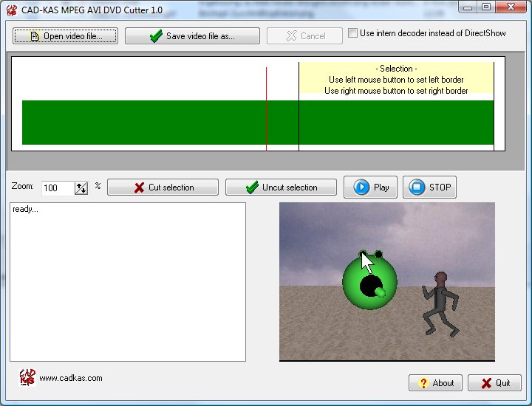532x406 pixels.
Task: Click the CAD-KAS logo icon
Action: click(x=27, y=378)
